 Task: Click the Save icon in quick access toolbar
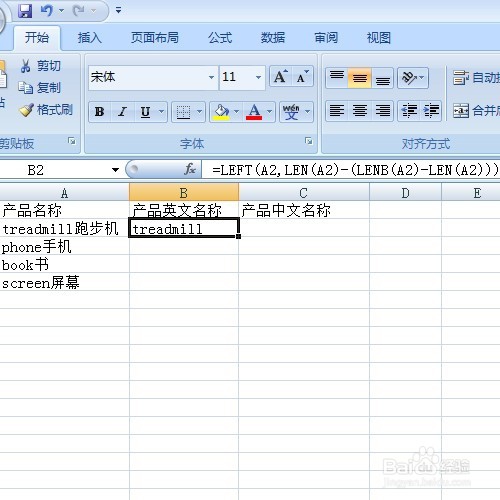click(25, 11)
